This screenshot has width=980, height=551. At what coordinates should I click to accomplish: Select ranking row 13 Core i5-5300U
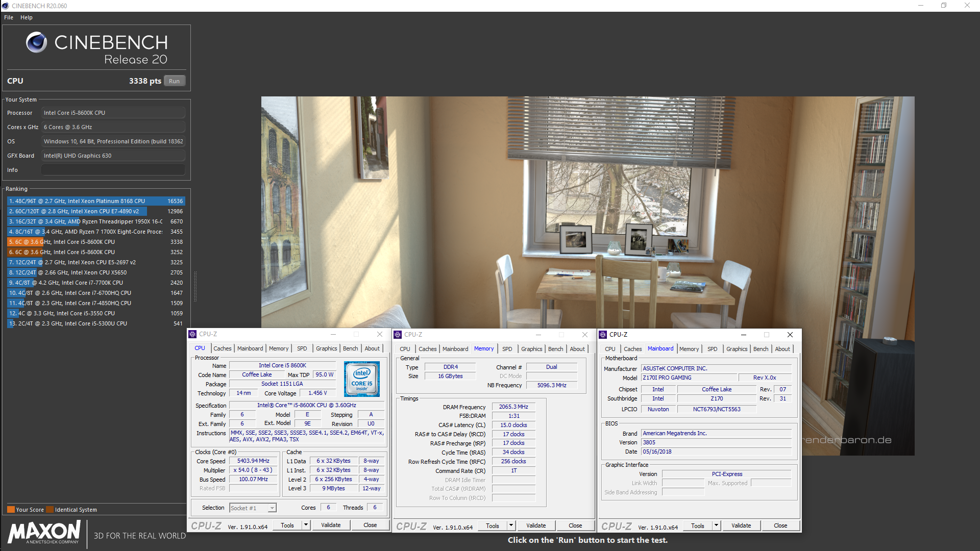point(96,323)
